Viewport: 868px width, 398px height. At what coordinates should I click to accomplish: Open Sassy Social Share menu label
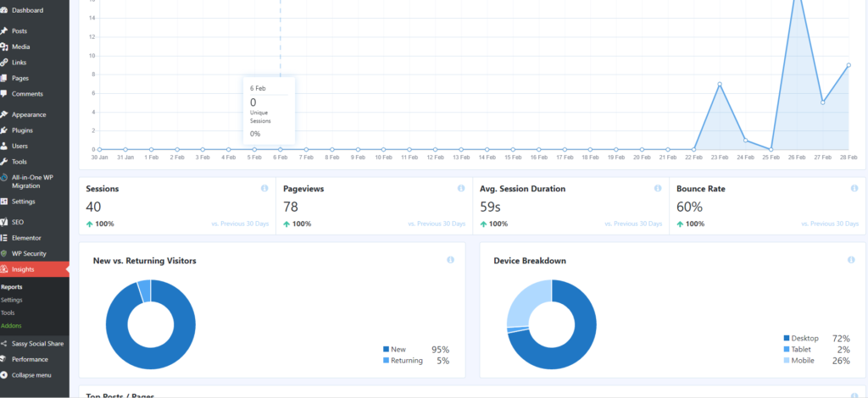point(37,344)
